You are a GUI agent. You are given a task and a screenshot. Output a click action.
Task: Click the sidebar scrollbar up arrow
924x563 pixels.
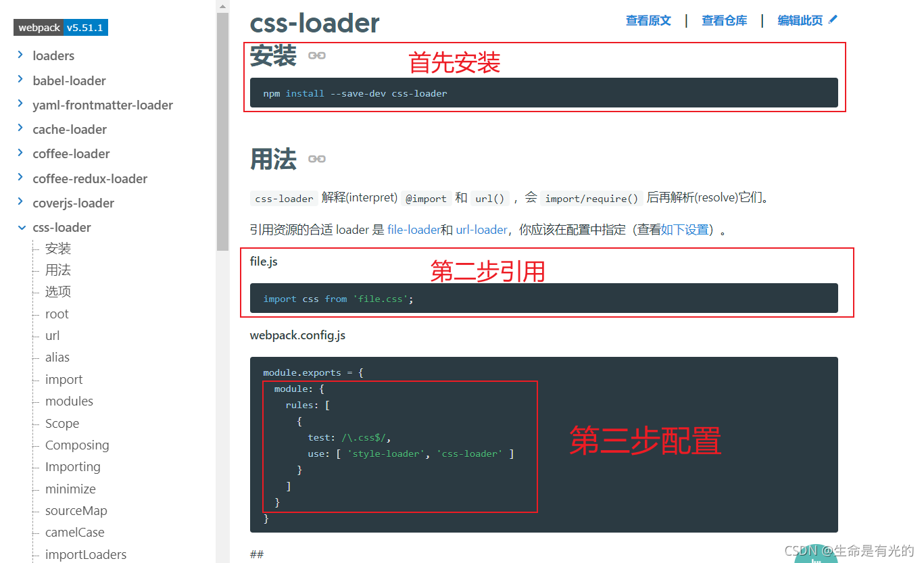(x=222, y=5)
